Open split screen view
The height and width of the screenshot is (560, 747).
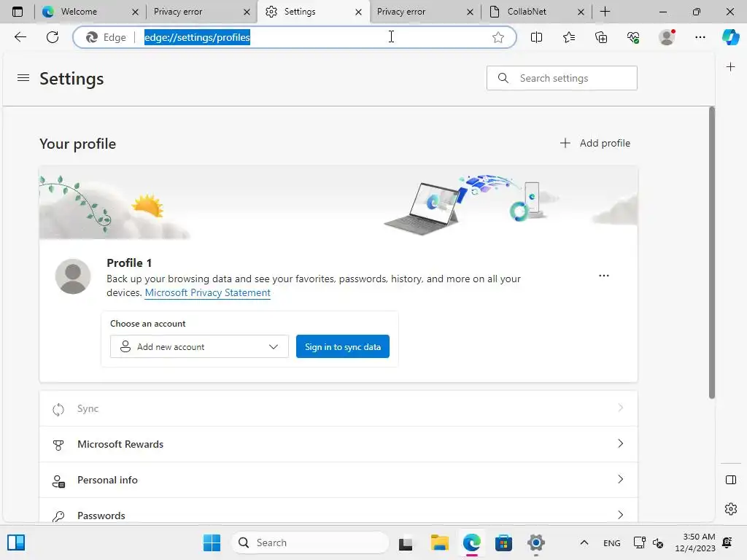click(536, 37)
